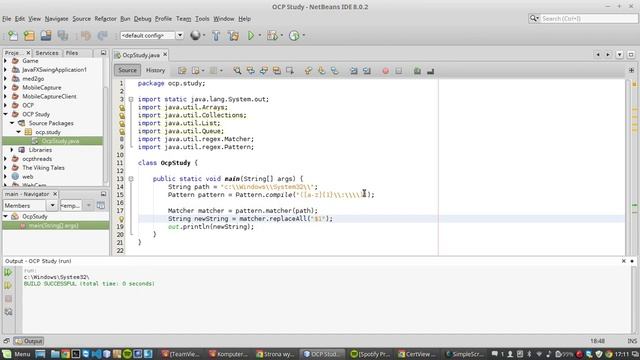640x360 pixels.
Task: Click the New Project toolbar icon
Action: pos(29,36)
